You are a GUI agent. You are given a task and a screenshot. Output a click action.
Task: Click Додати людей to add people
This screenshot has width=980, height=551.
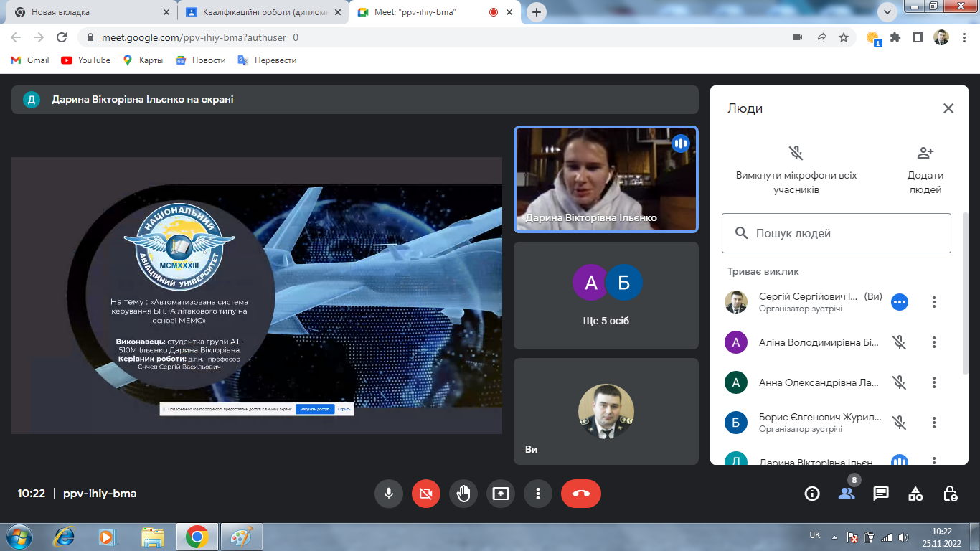925,170
